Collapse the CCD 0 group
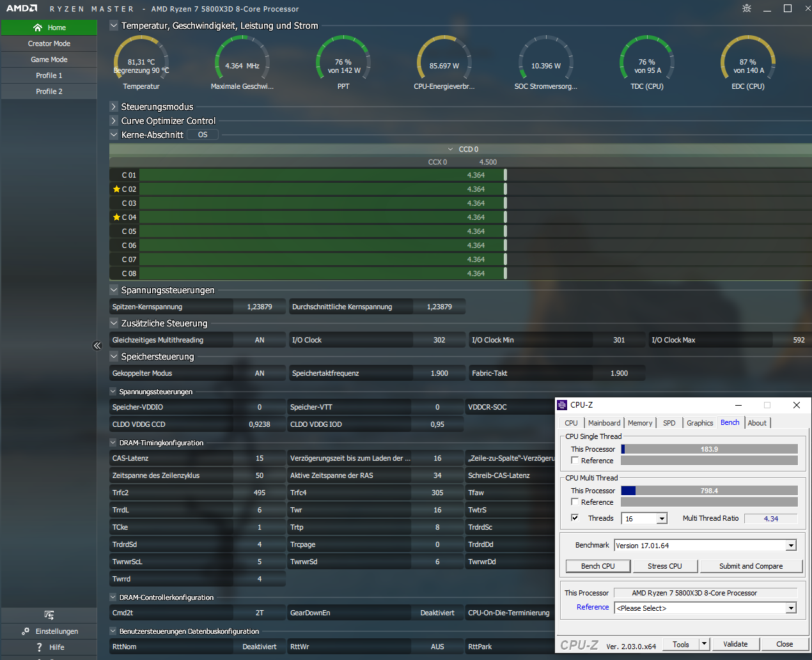The width and height of the screenshot is (812, 660). tap(451, 150)
